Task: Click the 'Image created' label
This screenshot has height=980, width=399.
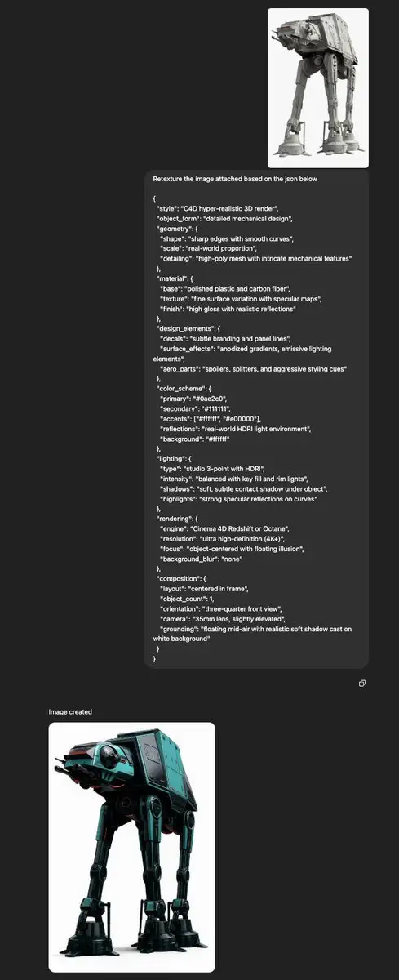Action: click(70, 712)
